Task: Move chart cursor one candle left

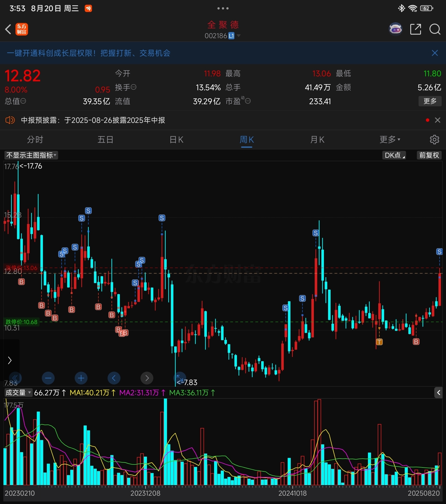Action: 114,378
